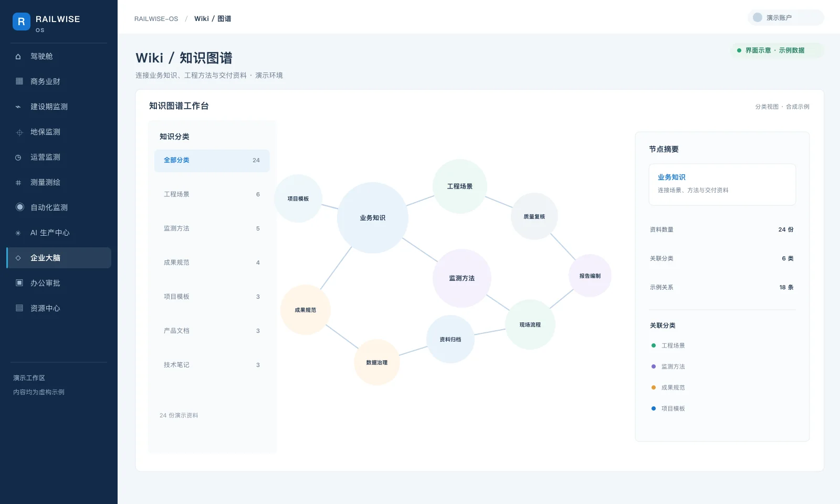840x504 pixels.
Task: Click the RAILWISE-OS breadcrumb link
Action: (156, 19)
